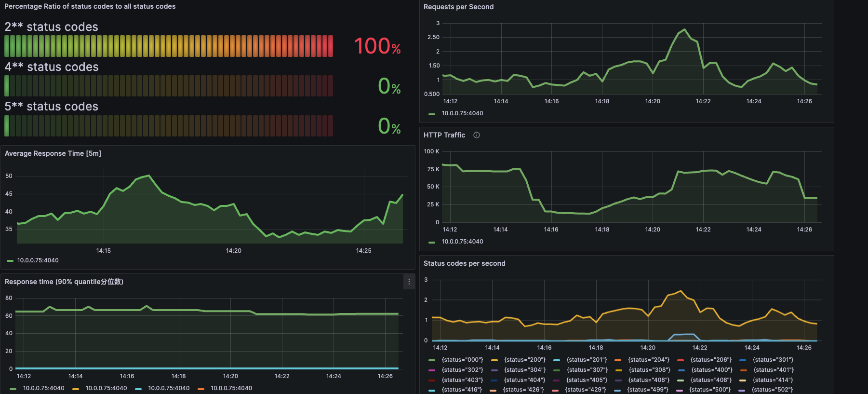Select the {status="307"} legend entry

coord(588,370)
